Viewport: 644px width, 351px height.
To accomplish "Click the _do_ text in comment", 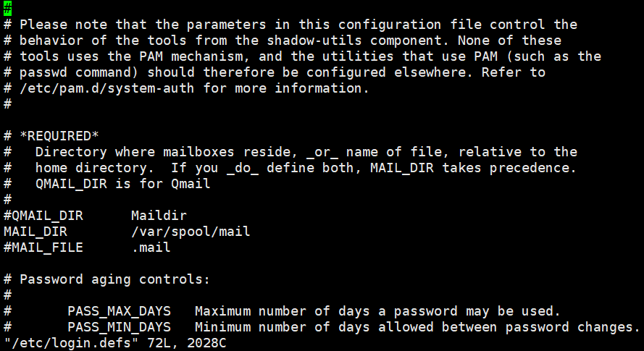I will (243, 168).
